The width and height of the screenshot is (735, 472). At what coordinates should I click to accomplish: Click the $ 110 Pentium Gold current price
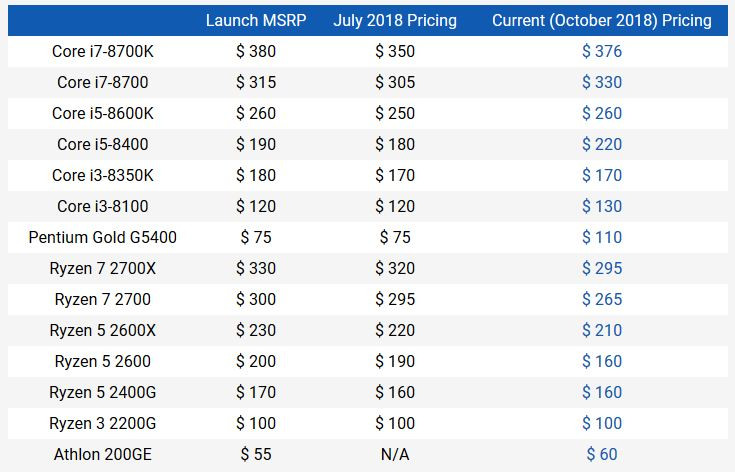pos(602,237)
